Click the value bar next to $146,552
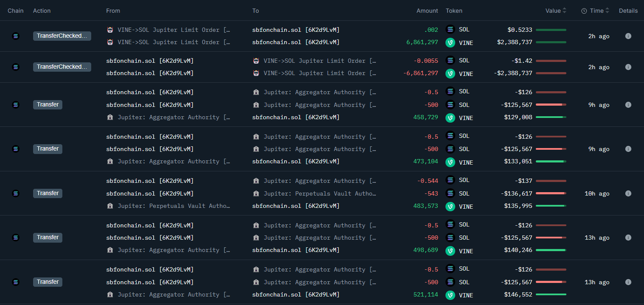The width and height of the screenshot is (644, 305). (x=551, y=294)
